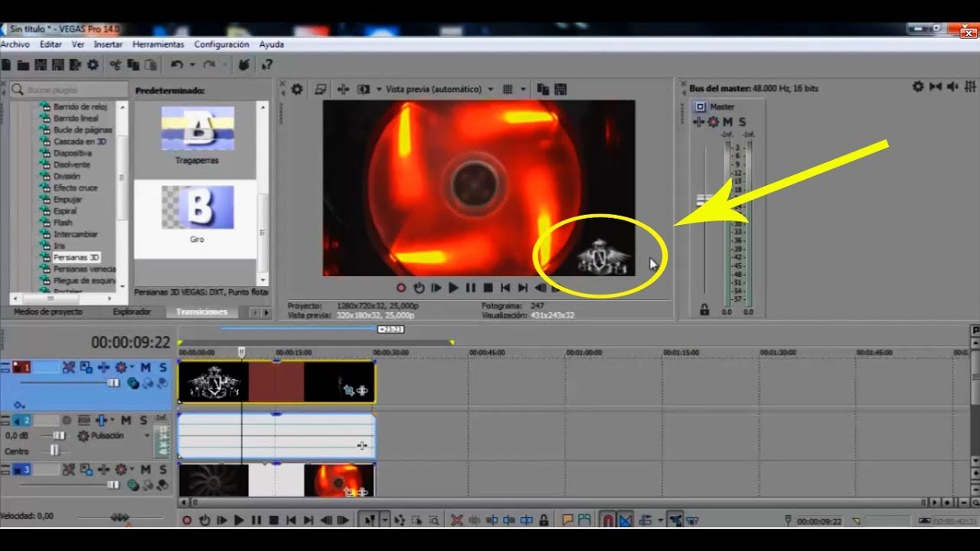Open editing tool dropdown arrow in bottom toolbar
980x551 pixels.
point(384,520)
